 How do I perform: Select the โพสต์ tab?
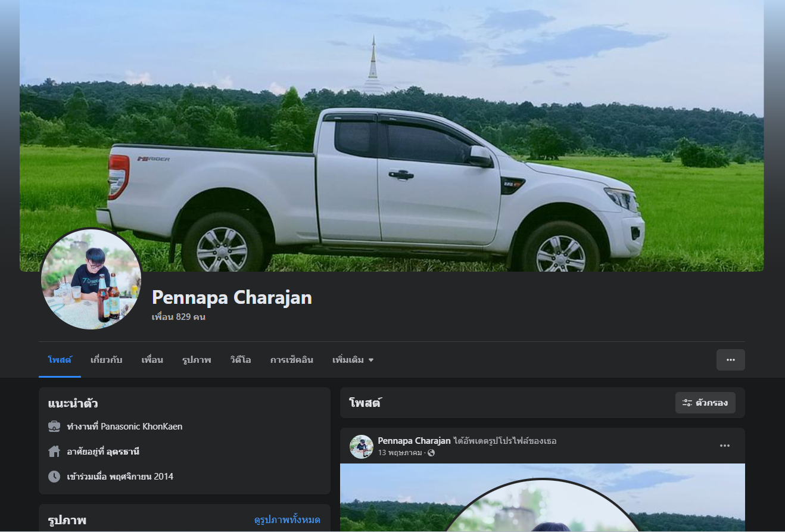pos(60,360)
